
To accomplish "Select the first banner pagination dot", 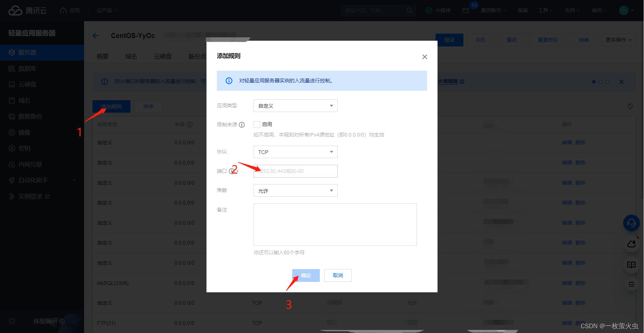I will coord(594,82).
